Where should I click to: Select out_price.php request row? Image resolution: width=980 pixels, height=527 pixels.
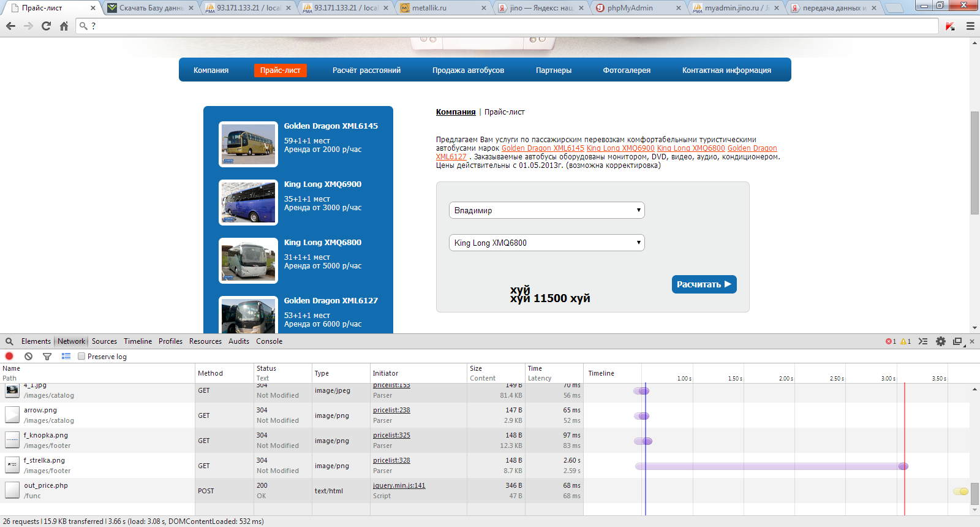485,490
